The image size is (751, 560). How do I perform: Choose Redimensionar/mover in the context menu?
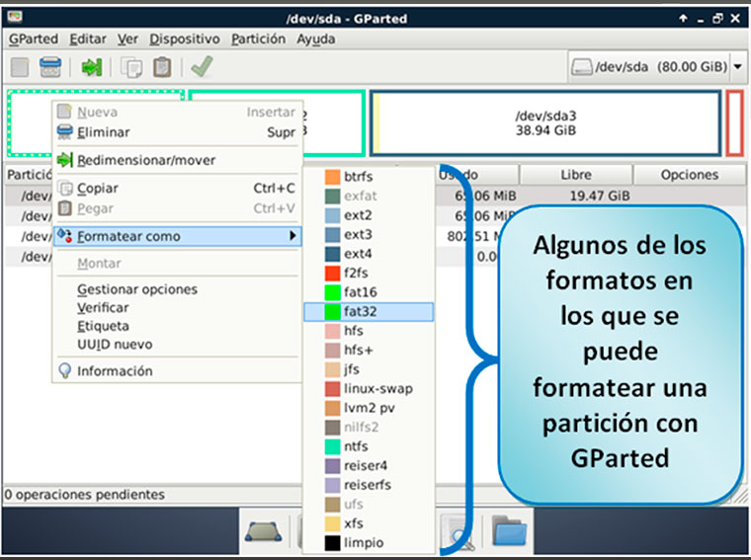coord(177,160)
